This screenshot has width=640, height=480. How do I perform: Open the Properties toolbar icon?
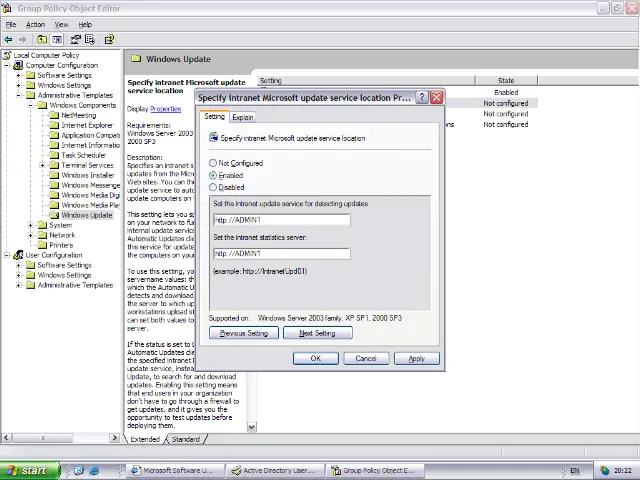(x=76, y=40)
